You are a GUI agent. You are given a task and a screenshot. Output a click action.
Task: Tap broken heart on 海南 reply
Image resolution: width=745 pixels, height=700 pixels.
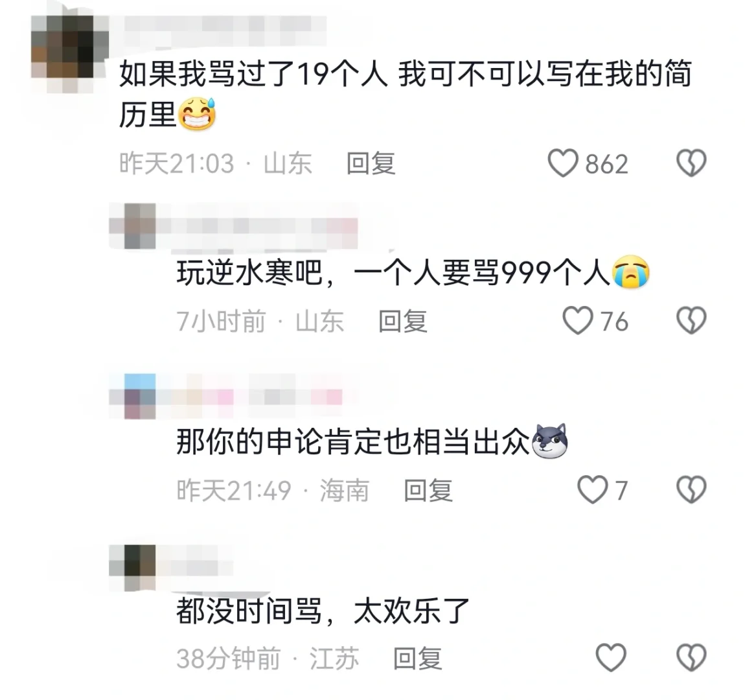tap(691, 489)
